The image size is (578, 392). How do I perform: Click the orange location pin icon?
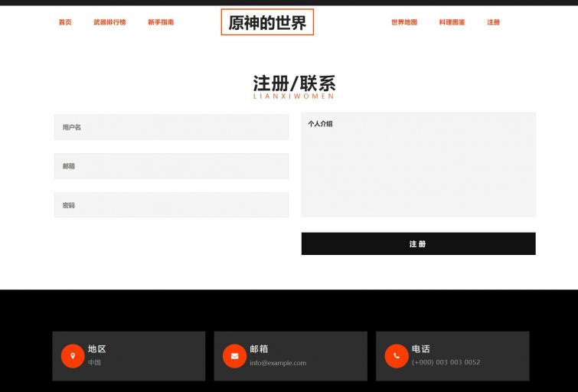point(73,356)
